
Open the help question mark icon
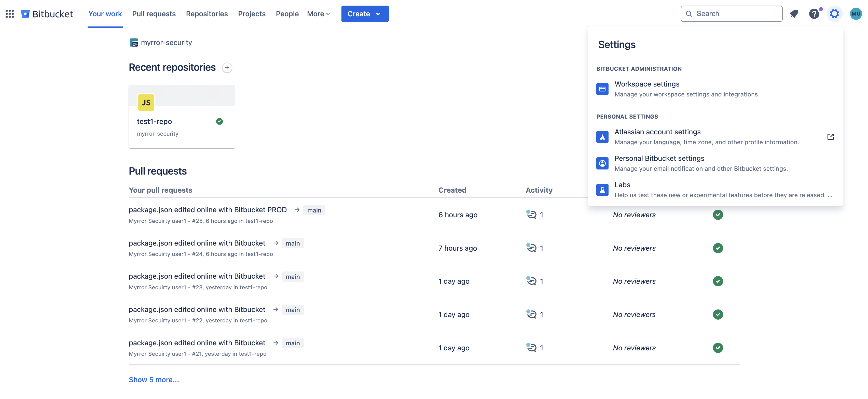pos(814,14)
